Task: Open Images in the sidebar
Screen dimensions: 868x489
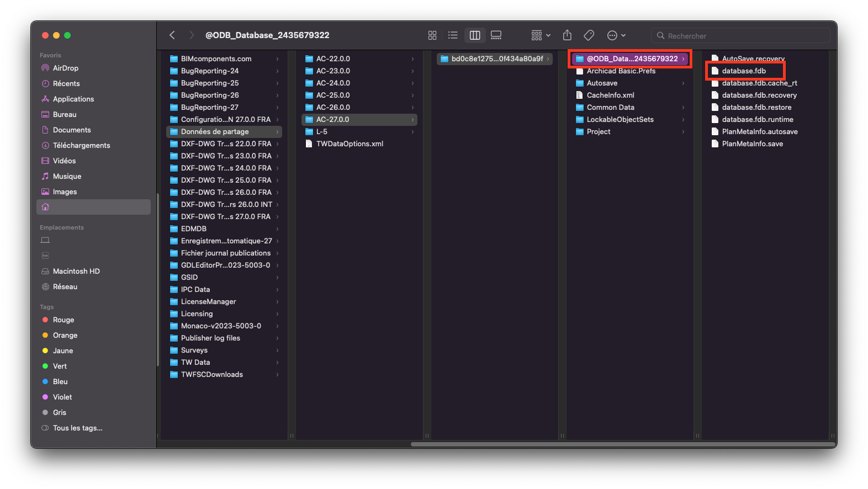Action: click(93, 192)
